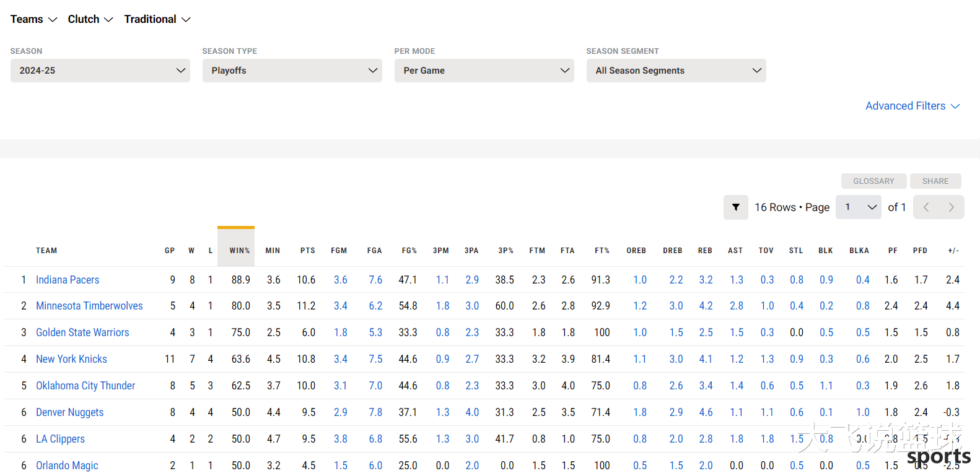Open the Season Segment dropdown
The height and width of the screenshot is (476, 980).
click(x=676, y=71)
